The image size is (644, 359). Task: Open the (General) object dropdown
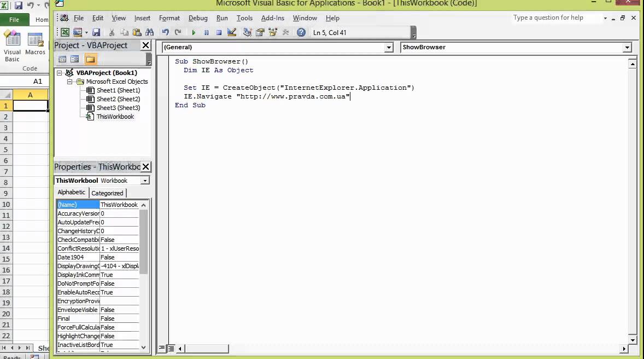[389, 47]
